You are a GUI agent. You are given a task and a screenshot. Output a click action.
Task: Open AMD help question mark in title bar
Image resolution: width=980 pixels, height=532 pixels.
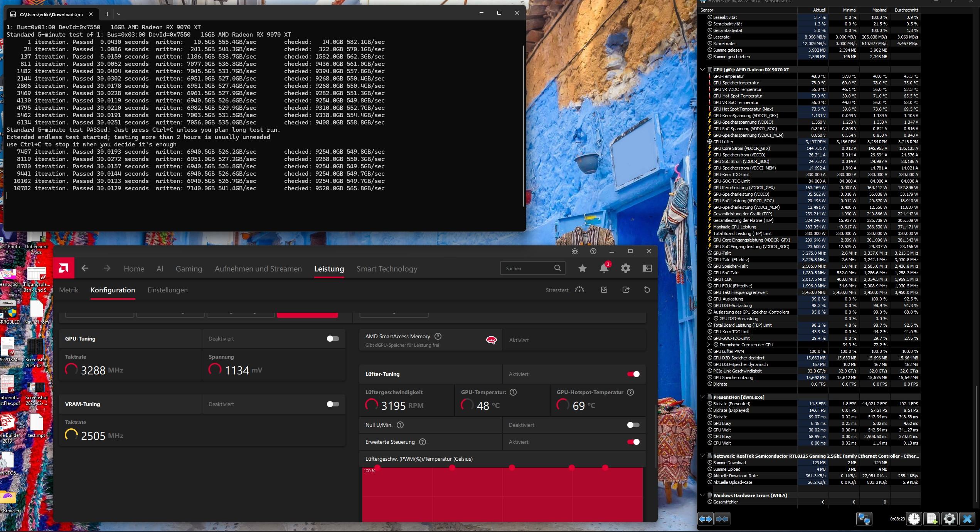point(593,251)
